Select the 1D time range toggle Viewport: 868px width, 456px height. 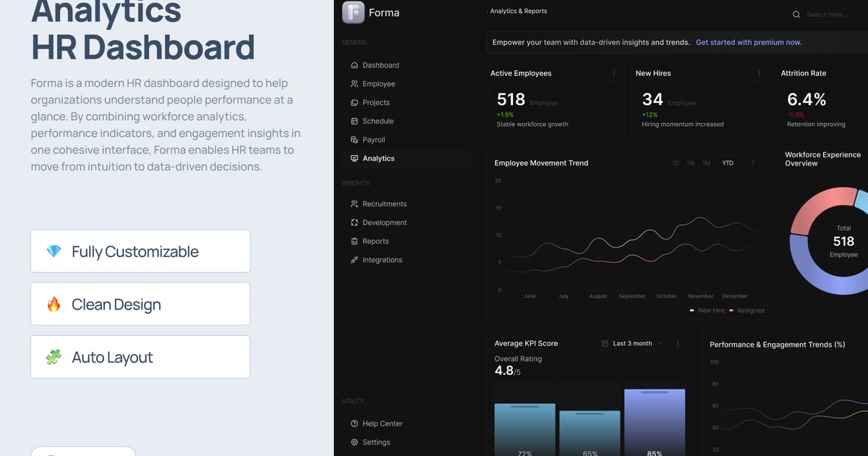pyautogui.click(x=675, y=163)
